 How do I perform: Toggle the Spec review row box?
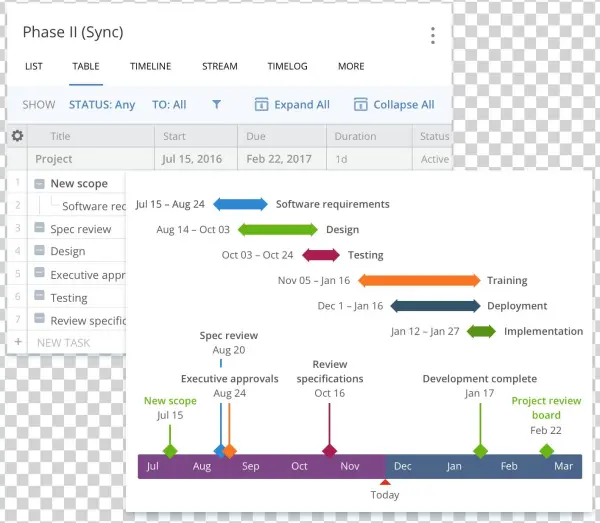(x=39, y=229)
